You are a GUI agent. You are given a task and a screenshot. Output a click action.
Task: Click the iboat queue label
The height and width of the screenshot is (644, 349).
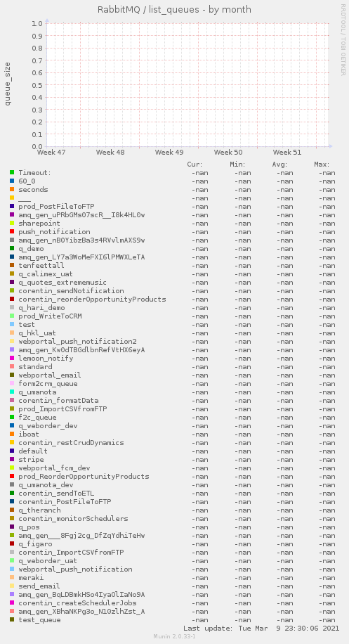[x=29, y=434]
